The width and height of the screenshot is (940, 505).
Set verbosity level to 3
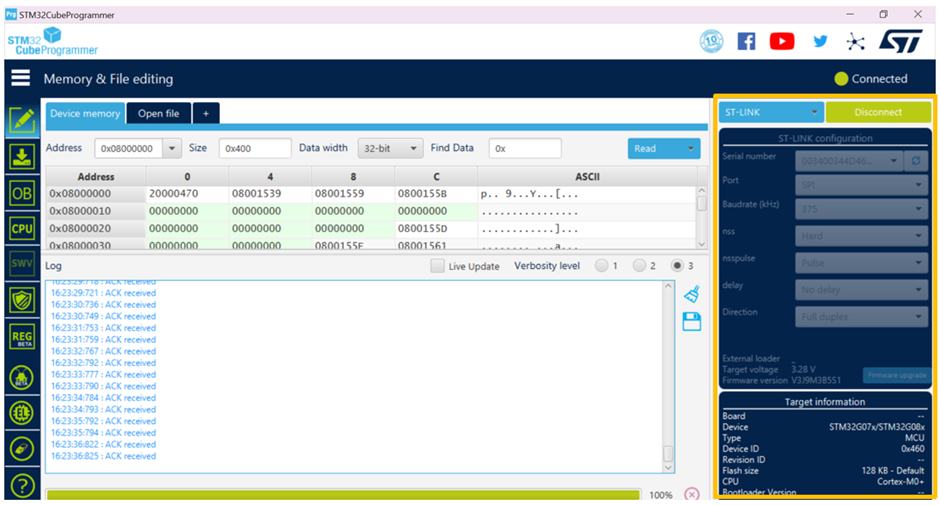pyautogui.click(x=677, y=266)
